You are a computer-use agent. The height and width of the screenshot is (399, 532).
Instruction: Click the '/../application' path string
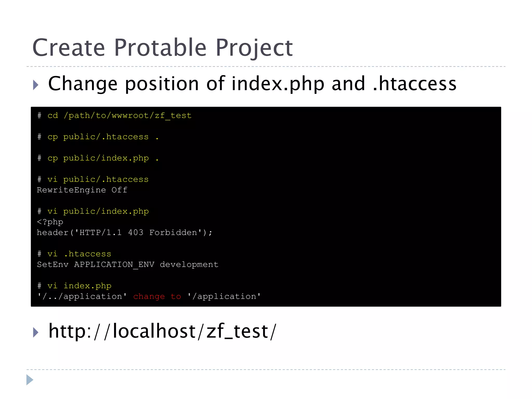tap(82, 296)
